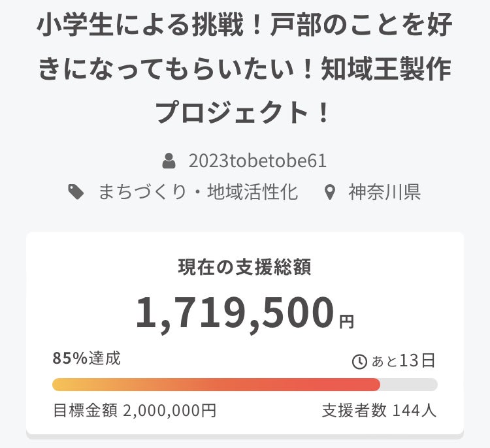Screen dimensions: 490x448
Task: Click the 1,719,500 total amount
Action: [235, 312]
